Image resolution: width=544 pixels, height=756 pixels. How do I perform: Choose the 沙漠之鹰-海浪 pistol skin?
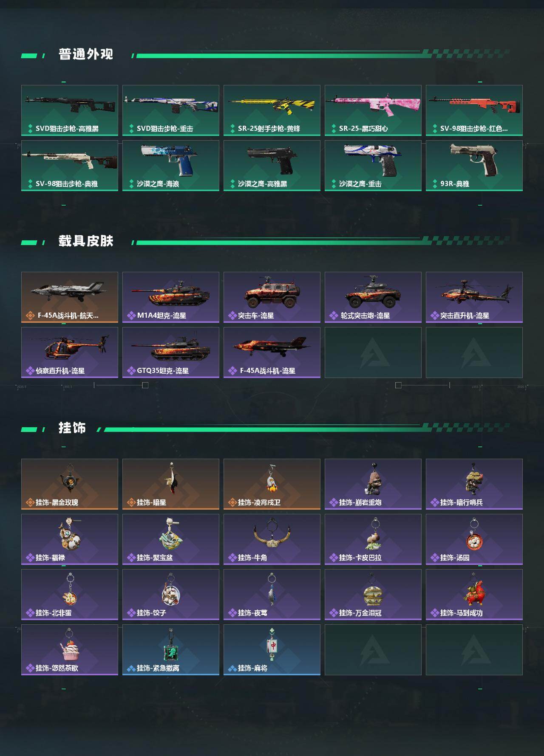(x=171, y=166)
